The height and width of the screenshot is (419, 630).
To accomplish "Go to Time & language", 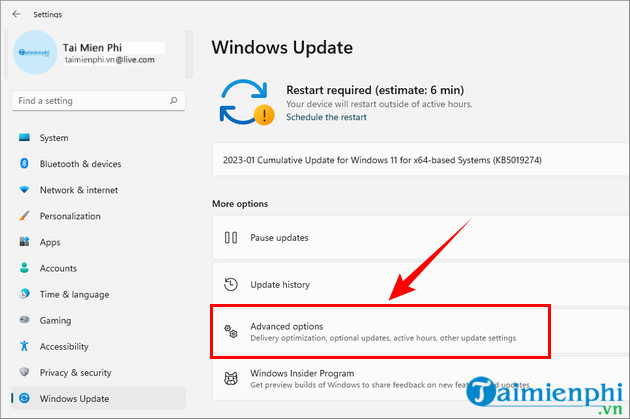I will [x=98, y=294].
